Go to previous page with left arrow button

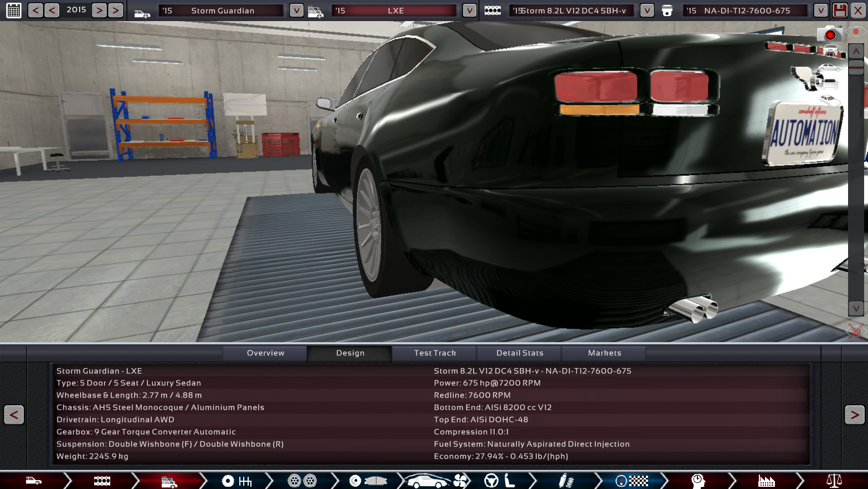coord(14,415)
